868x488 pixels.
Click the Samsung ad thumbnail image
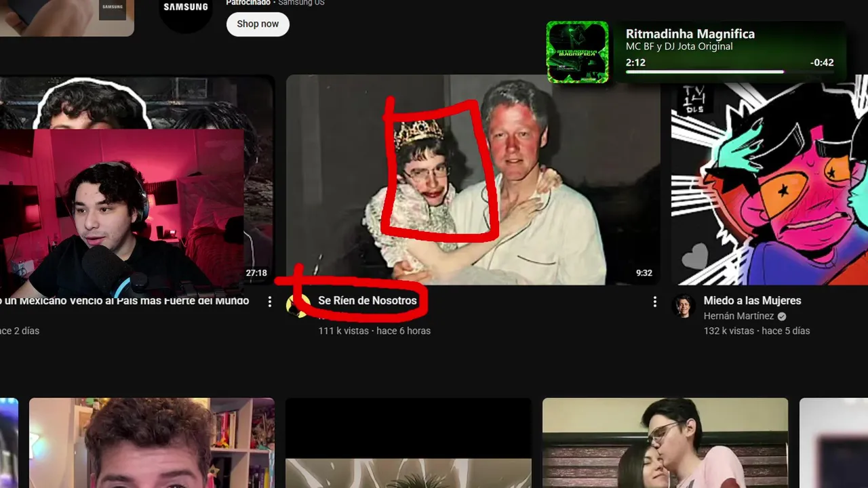click(x=67, y=18)
